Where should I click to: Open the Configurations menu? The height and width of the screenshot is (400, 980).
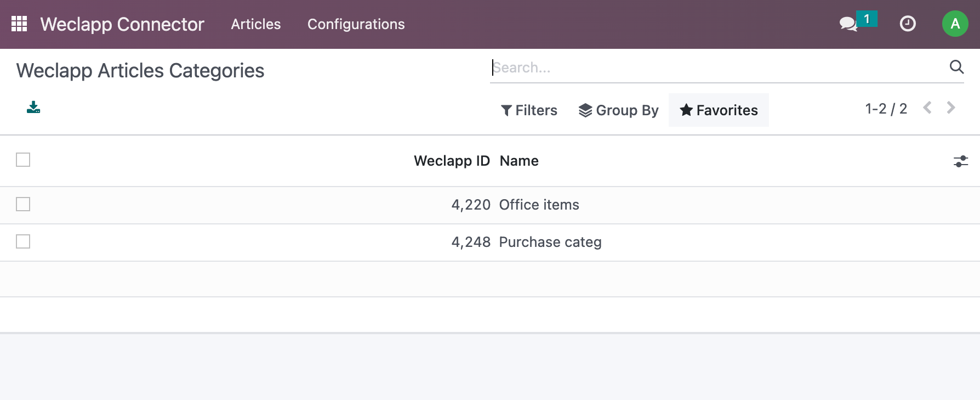(356, 24)
